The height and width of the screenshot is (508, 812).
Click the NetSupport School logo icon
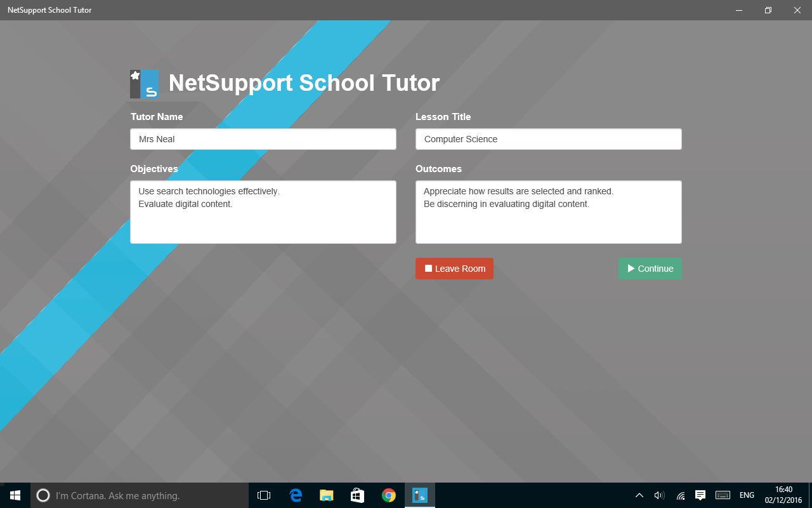pos(144,84)
